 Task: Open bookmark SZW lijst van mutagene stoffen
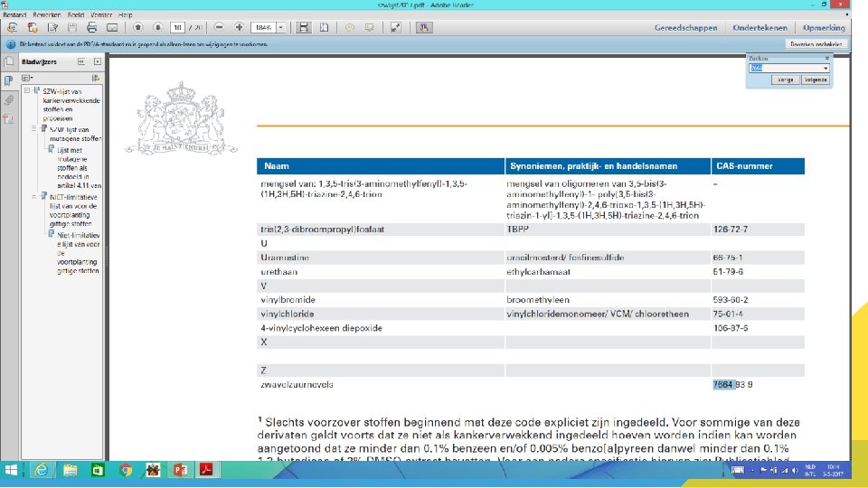point(75,134)
